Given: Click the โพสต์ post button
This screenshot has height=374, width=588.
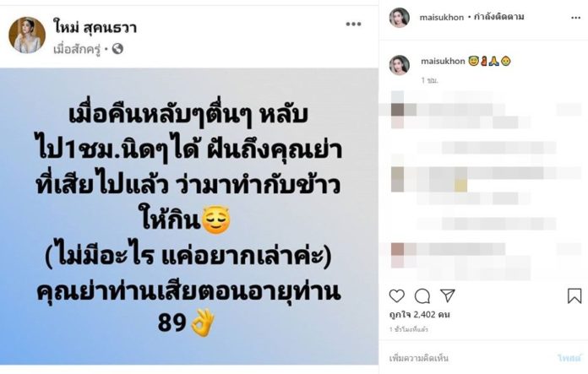Looking at the screenshot, I should click(569, 358).
